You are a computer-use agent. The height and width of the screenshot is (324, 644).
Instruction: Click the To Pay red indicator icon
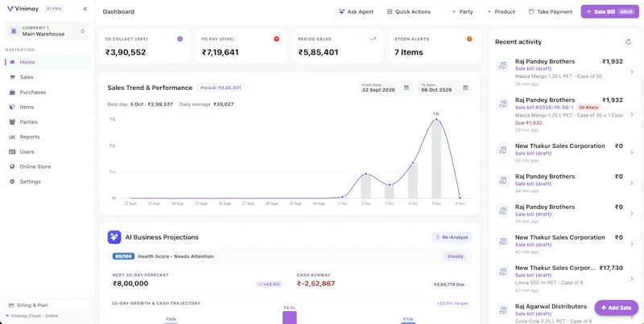point(276,39)
